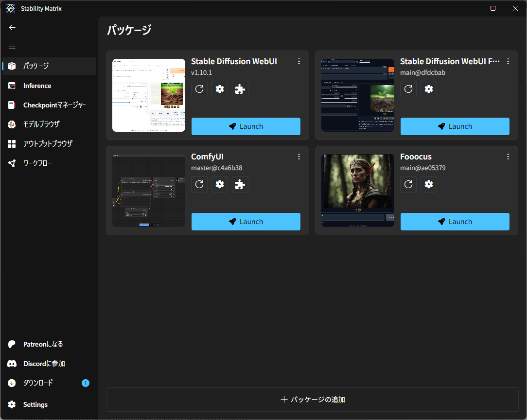Click the Stable Diffusion WebUI preview thumbnail
The width and height of the screenshot is (527, 420).
point(149,95)
